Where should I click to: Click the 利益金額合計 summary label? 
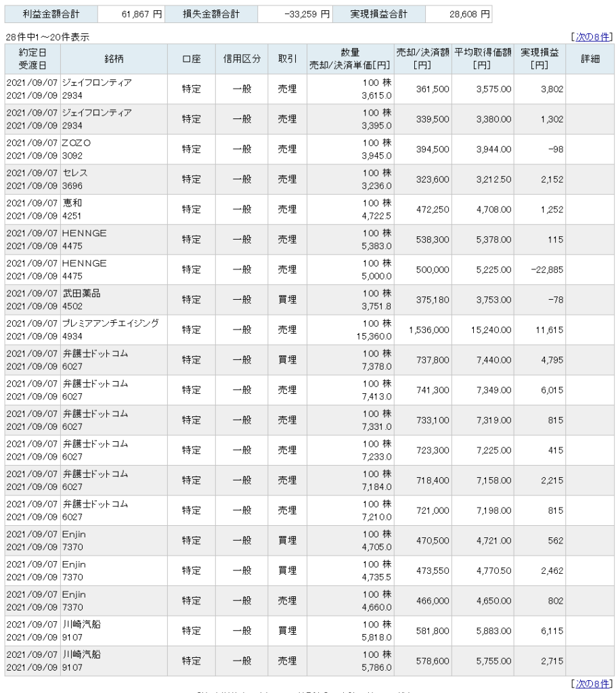click(51, 14)
